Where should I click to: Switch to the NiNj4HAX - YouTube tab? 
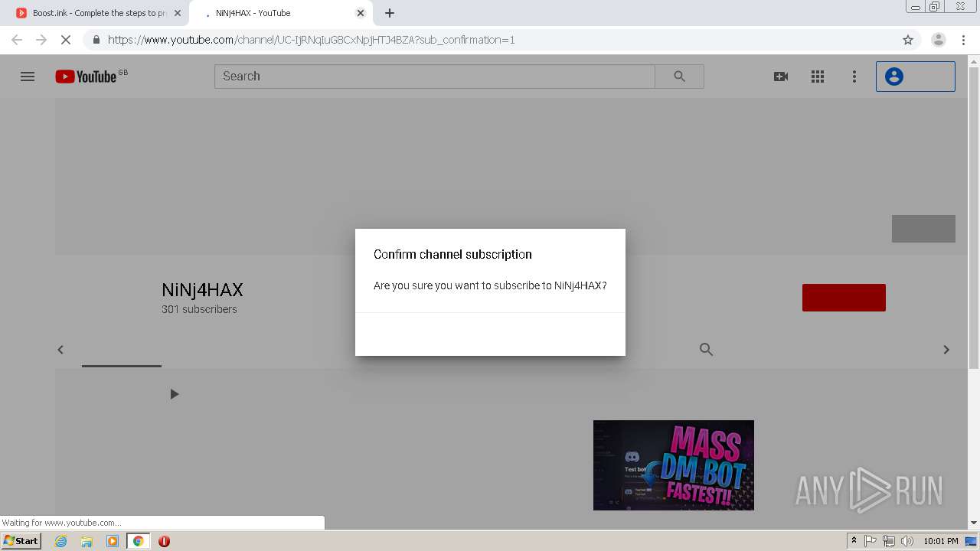pos(279,13)
